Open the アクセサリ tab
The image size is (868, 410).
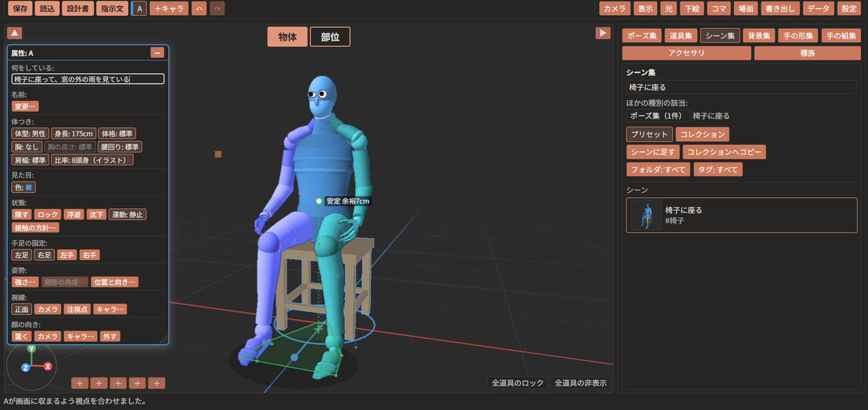(686, 53)
